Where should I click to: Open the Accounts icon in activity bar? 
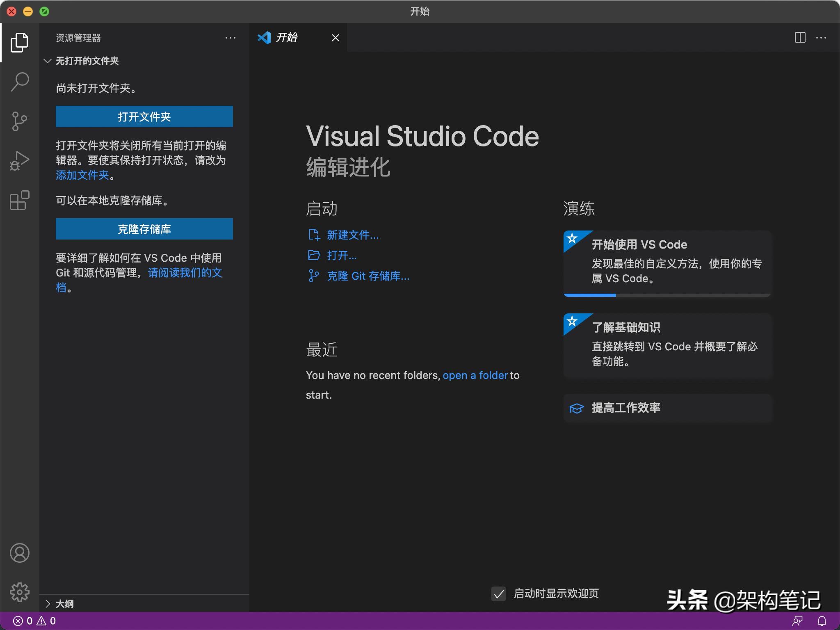pos(19,553)
